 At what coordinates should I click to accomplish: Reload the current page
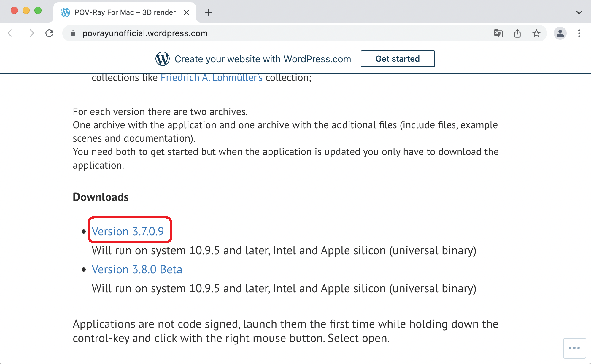[50, 33]
